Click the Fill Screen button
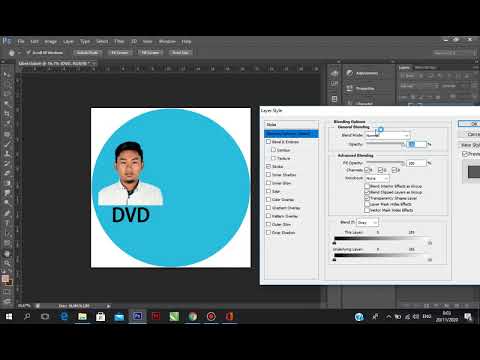The height and width of the screenshot is (360, 480). (x=150, y=52)
